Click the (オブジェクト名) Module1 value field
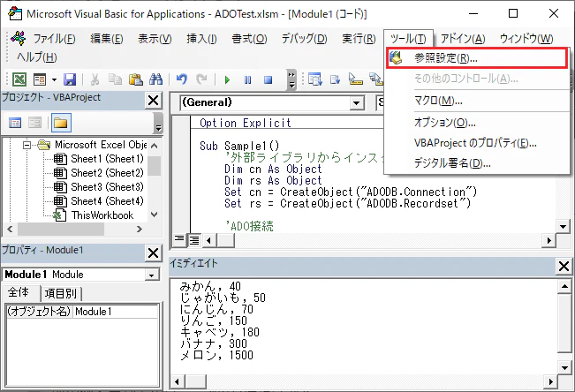The width and height of the screenshot is (575, 392). pos(116,312)
